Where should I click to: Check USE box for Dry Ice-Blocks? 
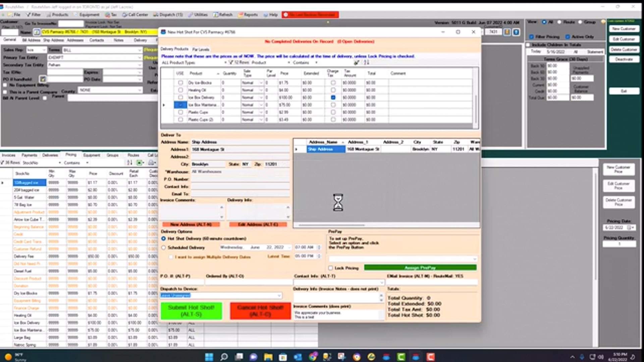coord(180,83)
